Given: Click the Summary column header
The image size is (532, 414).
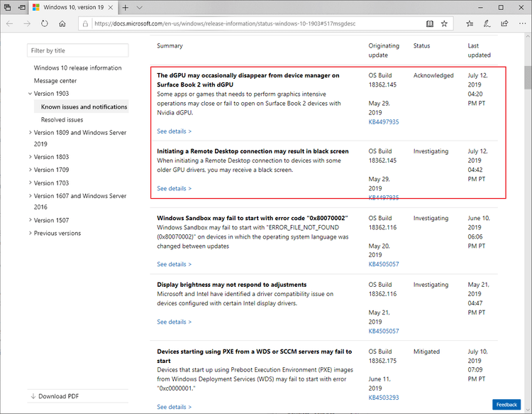Looking at the screenshot, I should click(x=170, y=46).
